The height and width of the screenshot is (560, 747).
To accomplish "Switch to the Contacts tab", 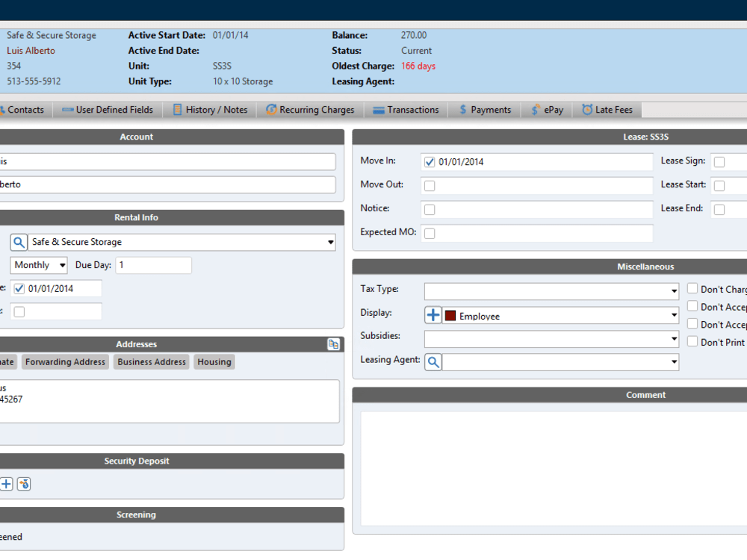I will [23, 110].
